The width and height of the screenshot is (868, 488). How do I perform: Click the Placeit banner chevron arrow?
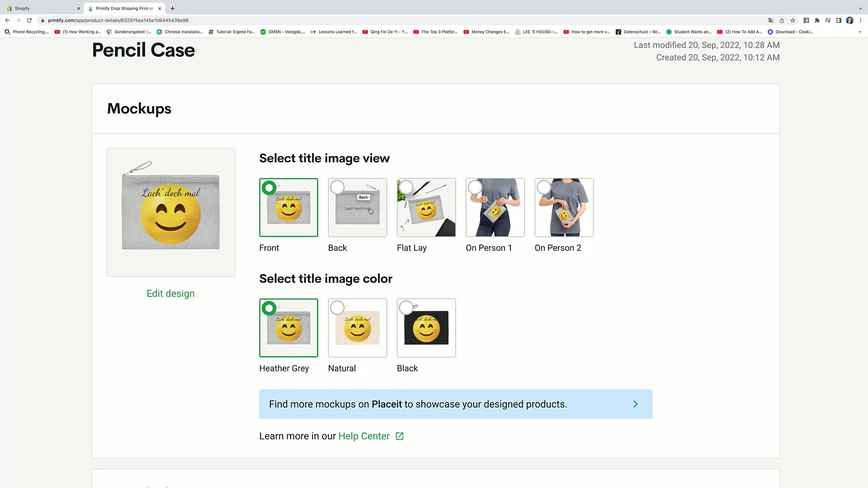(635, 404)
